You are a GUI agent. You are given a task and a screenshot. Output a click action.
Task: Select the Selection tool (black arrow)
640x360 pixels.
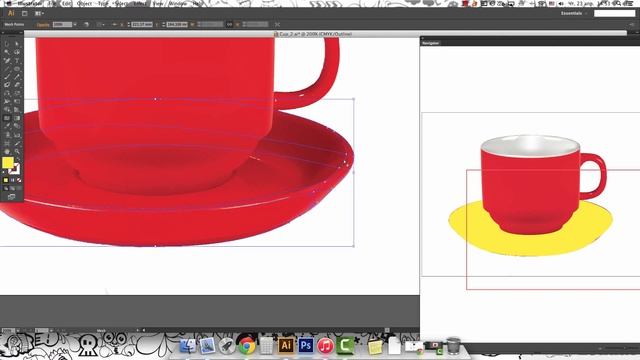coord(7,44)
